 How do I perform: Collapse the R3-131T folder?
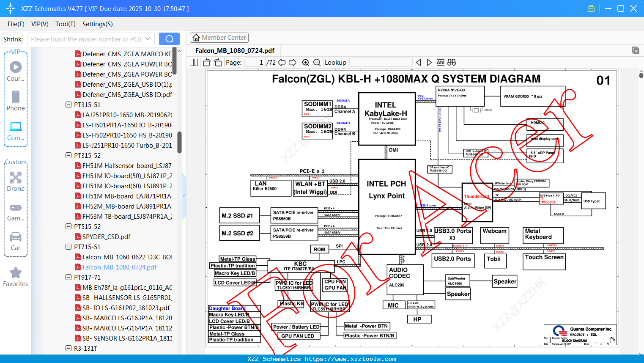[69, 348]
